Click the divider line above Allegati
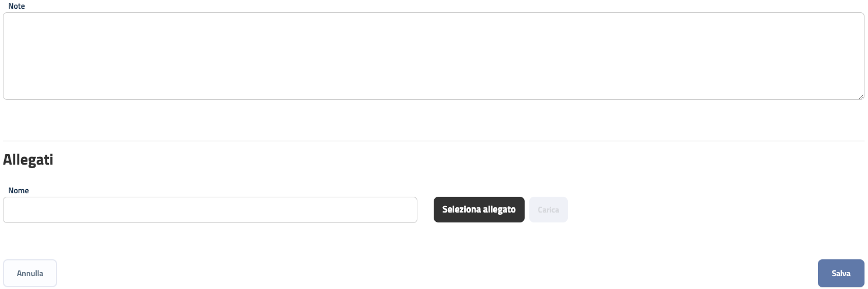Viewport: 868px width, 289px height. pos(433,141)
